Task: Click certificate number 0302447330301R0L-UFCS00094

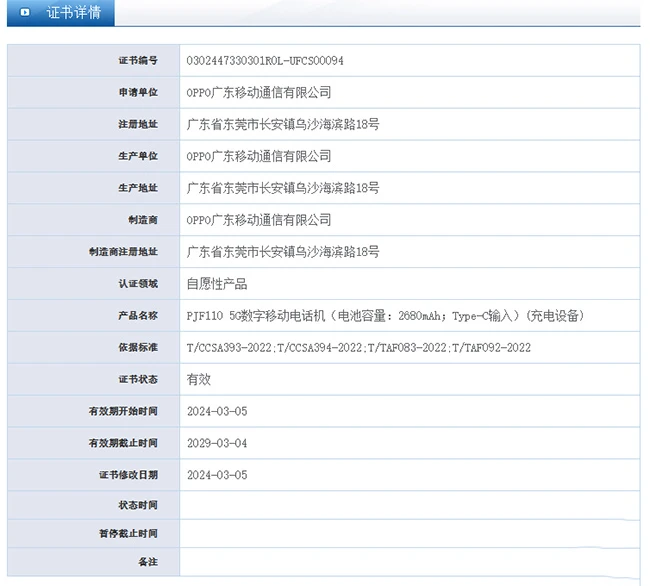Action: [265, 60]
